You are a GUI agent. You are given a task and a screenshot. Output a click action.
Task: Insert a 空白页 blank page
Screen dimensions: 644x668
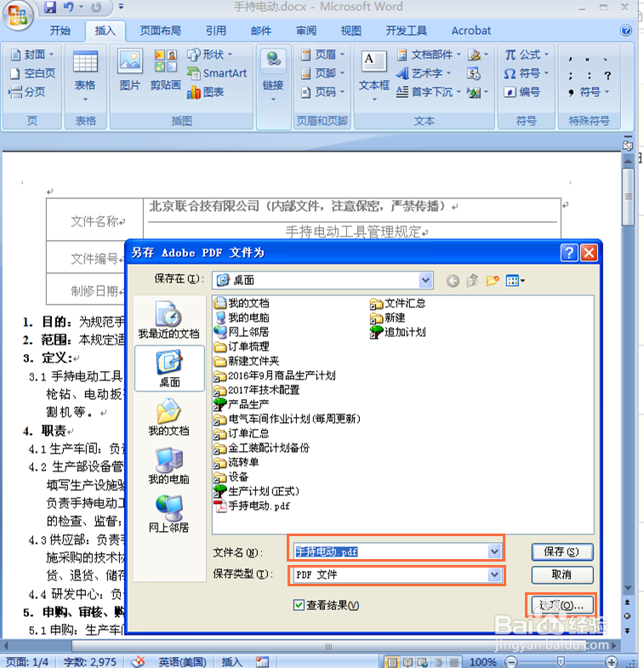click(x=33, y=73)
